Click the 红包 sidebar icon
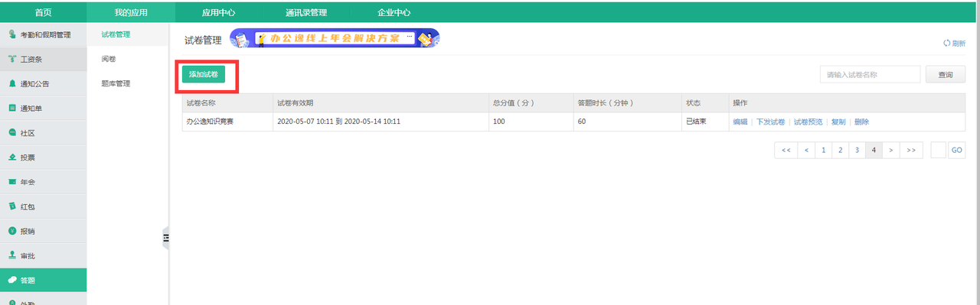 tap(12, 206)
